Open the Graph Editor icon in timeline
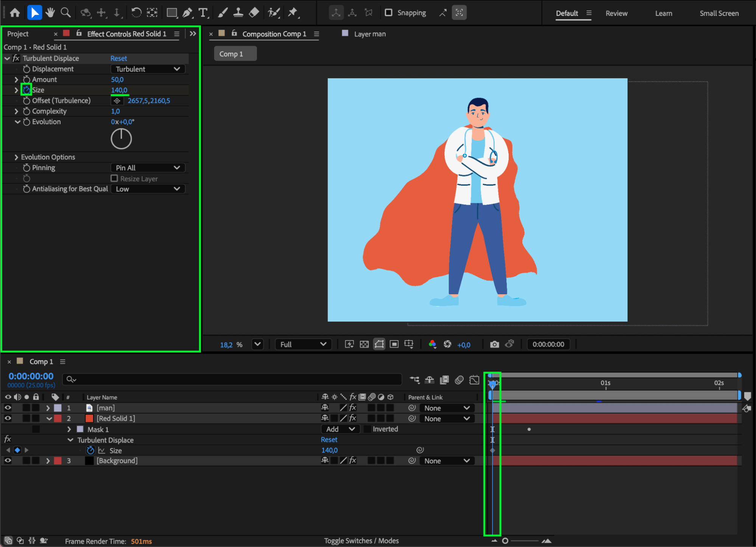Image resolution: width=756 pixels, height=547 pixels. click(x=474, y=380)
